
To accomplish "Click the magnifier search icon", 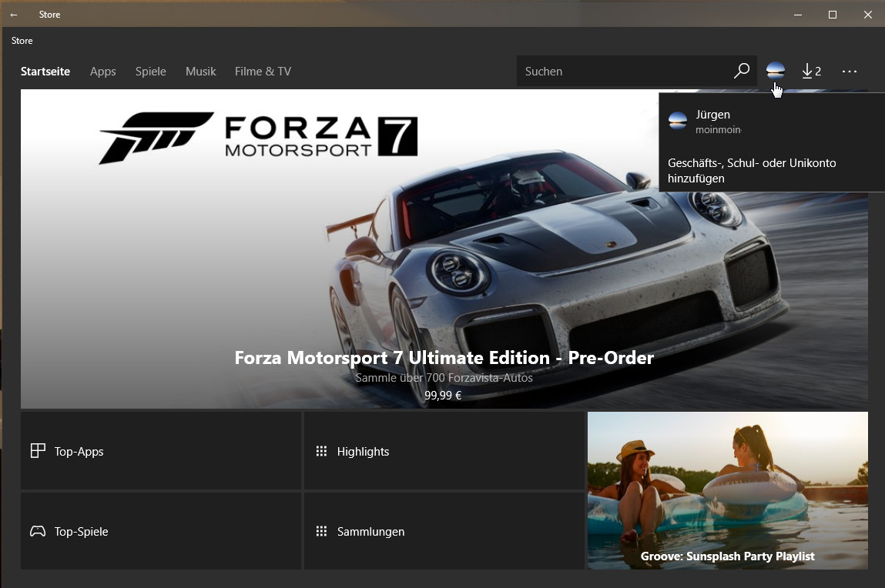I will pos(741,71).
